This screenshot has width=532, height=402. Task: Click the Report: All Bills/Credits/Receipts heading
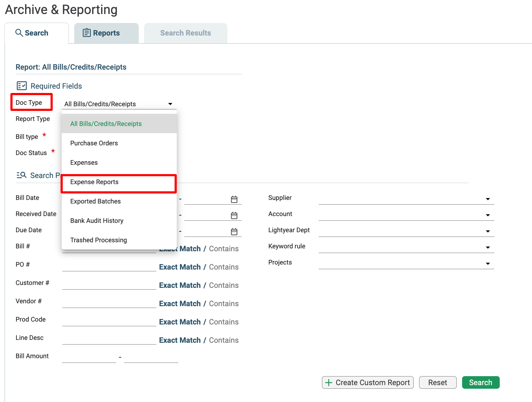tap(71, 67)
